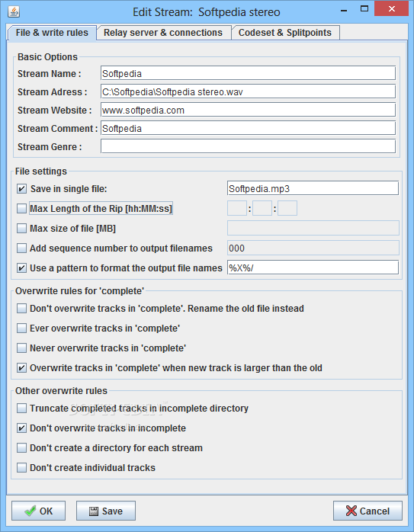Minimize the Edit Stream window
414x532 pixels.
click(344, 10)
